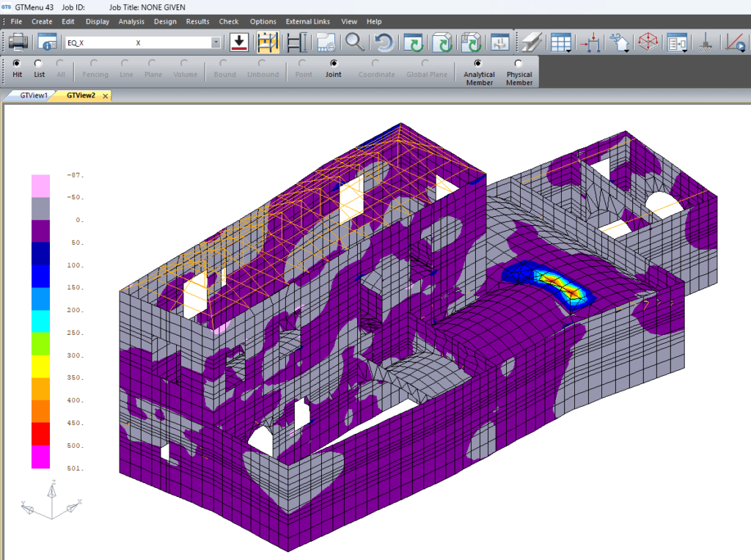Viewport: 751px width, 560px height.
Task: Click the steel beam member icon
Action: pos(531,43)
